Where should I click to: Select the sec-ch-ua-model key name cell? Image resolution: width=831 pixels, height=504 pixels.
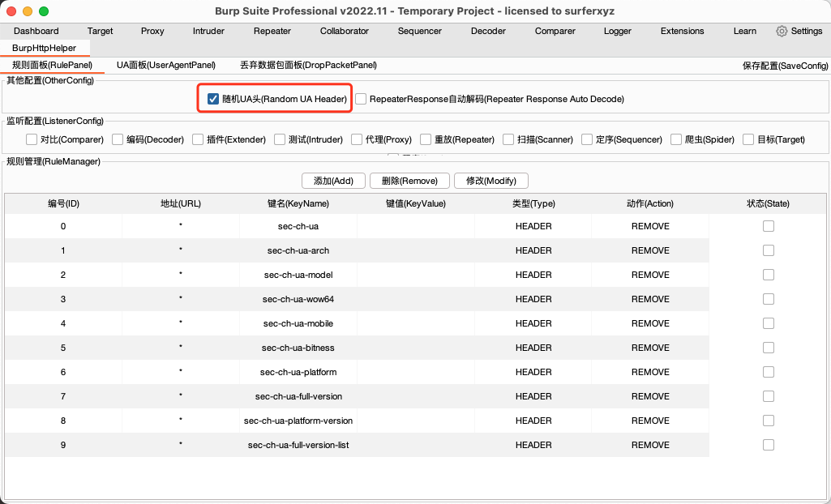pos(298,275)
